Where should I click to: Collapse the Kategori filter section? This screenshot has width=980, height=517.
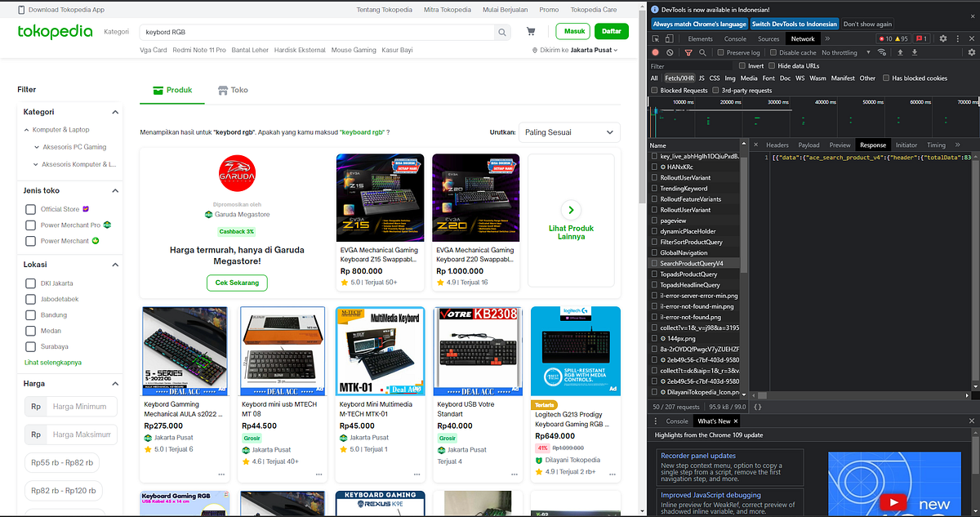coord(115,111)
